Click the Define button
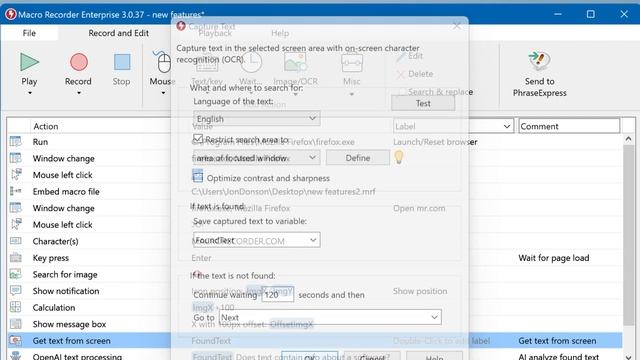Viewport: 640px width, 360px height. (x=358, y=158)
